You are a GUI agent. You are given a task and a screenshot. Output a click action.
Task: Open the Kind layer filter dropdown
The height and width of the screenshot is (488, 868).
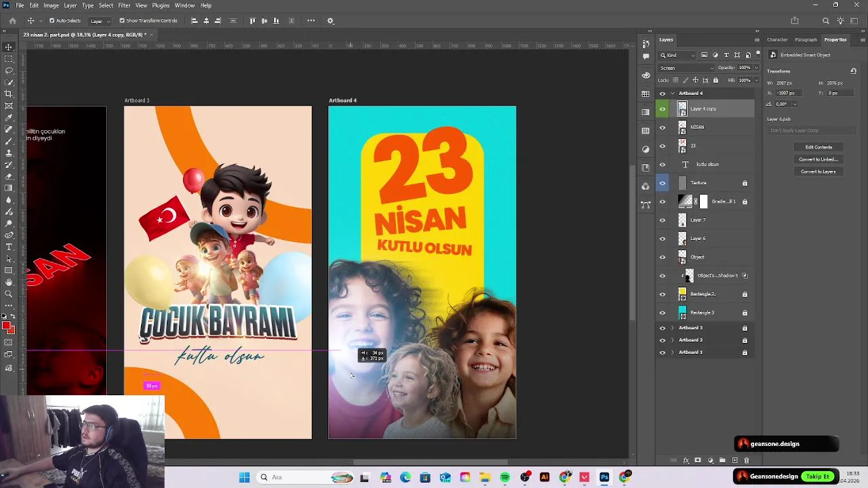coord(677,55)
